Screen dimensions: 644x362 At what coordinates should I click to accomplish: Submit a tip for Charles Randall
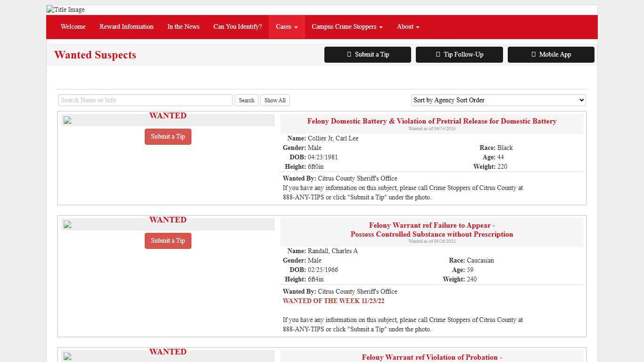click(168, 241)
